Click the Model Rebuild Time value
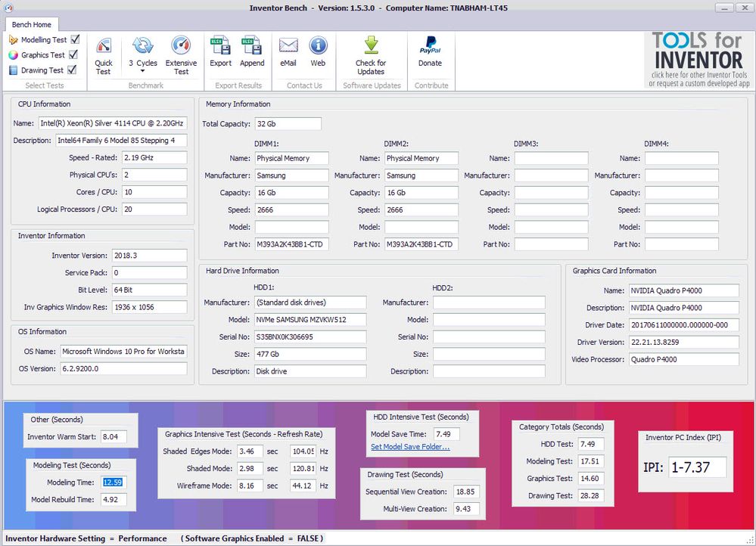 pos(114,500)
